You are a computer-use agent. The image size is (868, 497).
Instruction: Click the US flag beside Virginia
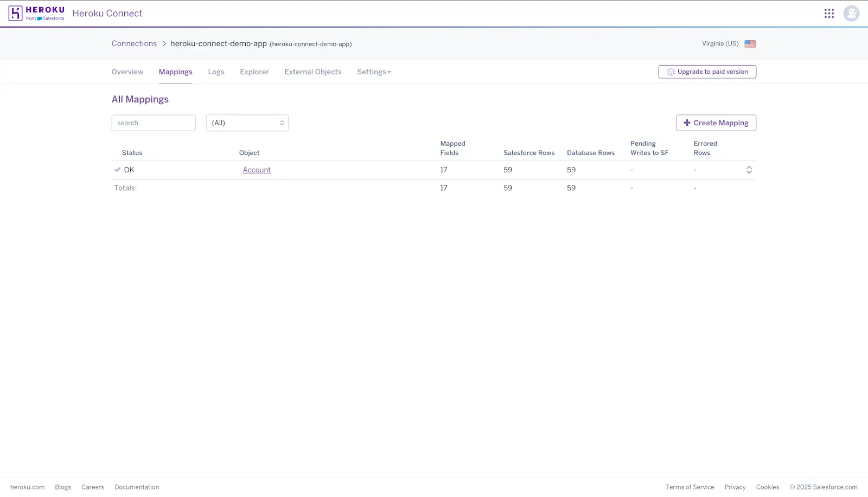[x=750, y=44]
